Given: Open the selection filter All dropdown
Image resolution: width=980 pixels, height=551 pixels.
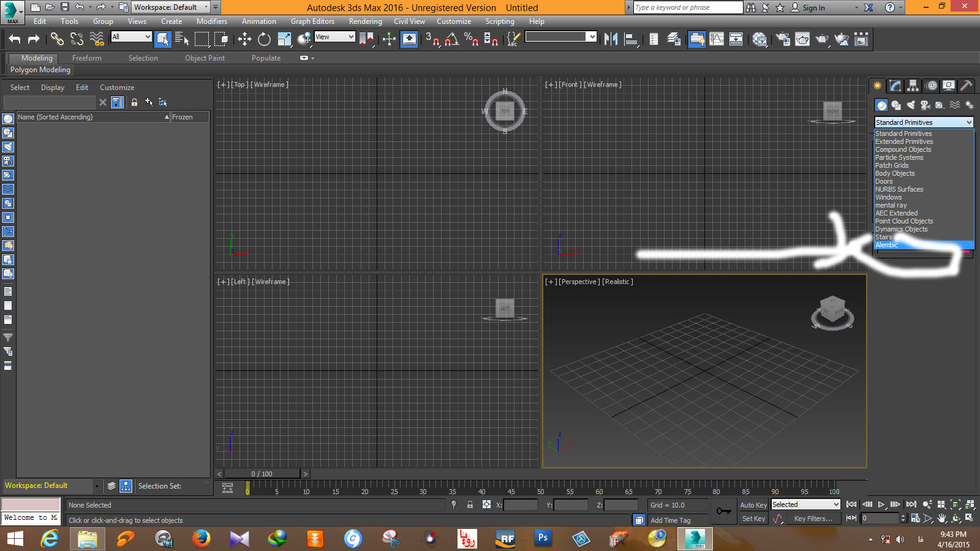Looking at the screenshot, I should [x=131, y=37].
